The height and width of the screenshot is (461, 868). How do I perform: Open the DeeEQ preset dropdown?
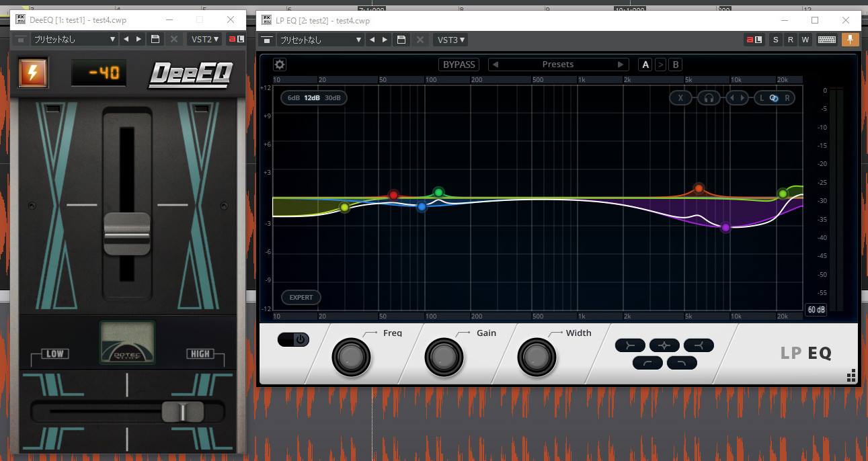pyautogui.click(x=75, y=40)
